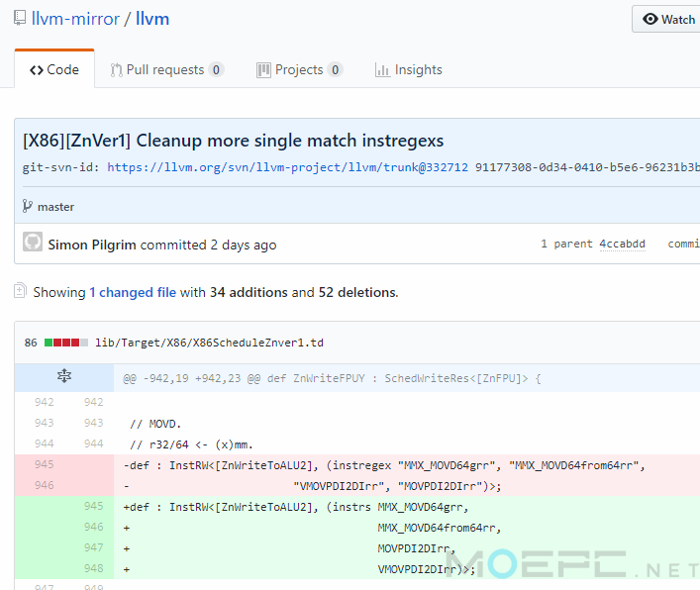
Task: Click the '1 changed file' link
Action: pos(133,292)
